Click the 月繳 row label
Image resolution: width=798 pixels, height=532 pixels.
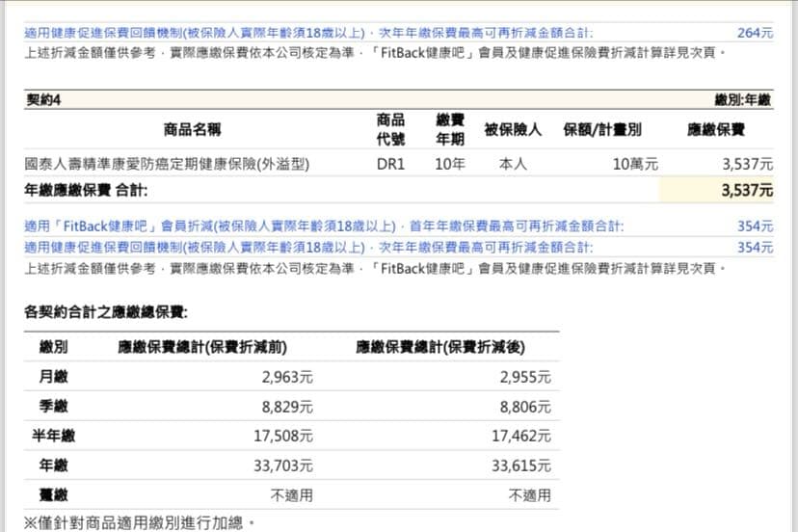click(53, 377)
